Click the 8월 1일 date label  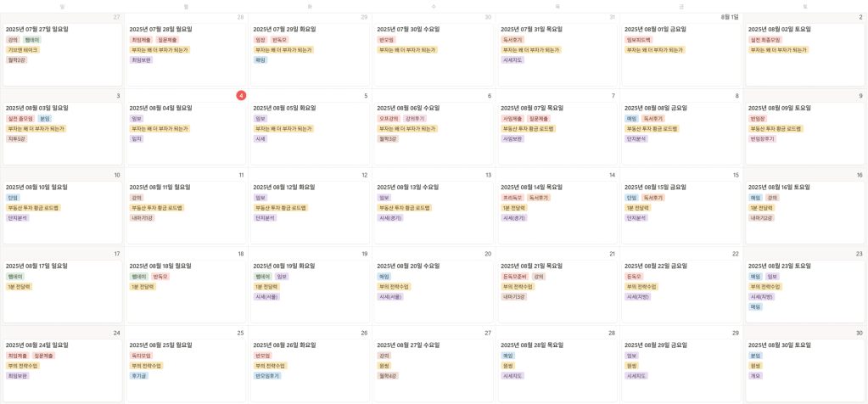point(730,17)
